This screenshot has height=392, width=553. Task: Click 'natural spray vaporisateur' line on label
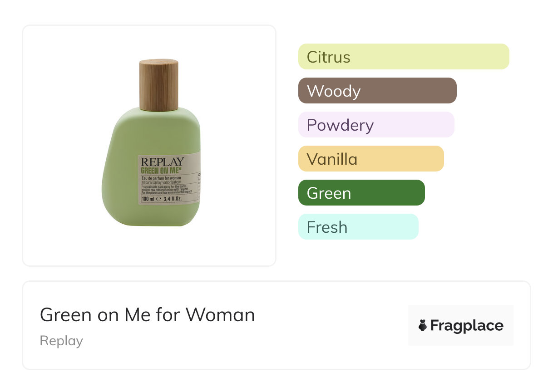[161, 181]
